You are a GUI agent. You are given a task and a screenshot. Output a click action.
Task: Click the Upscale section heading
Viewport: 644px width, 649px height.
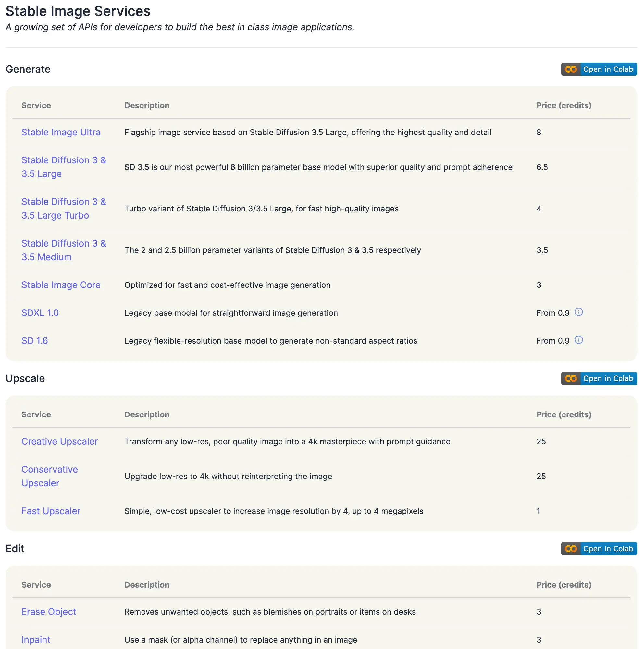tap(25, 379)
